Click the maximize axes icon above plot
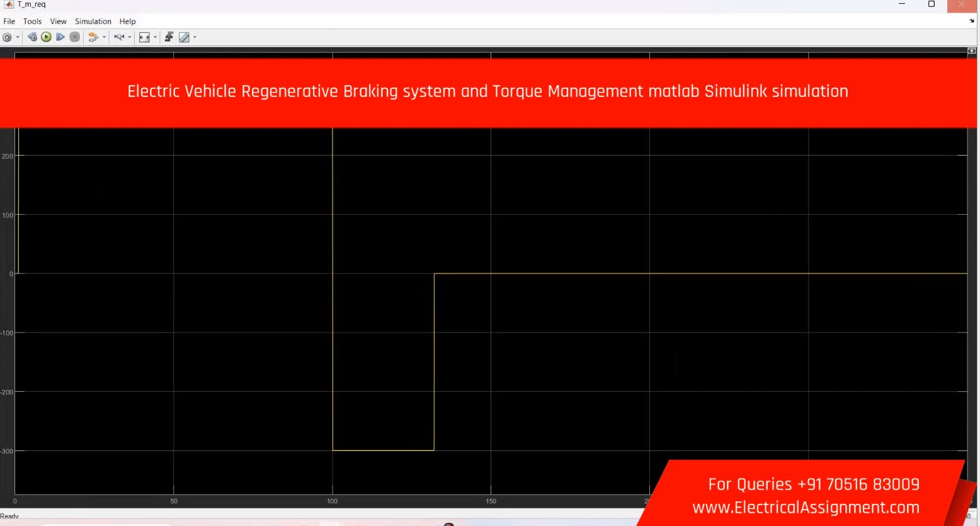 971,50
